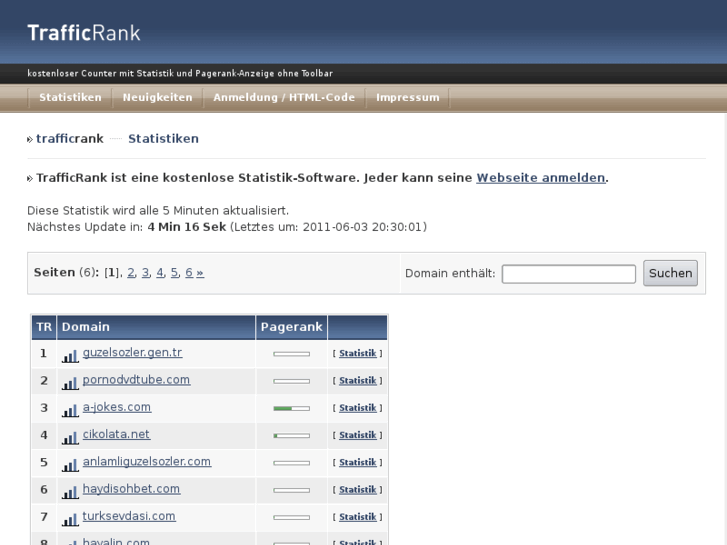Open Statistik link for cikolata.net
Image resolution: width=727 pixels, height=545 pixels.
357,436
